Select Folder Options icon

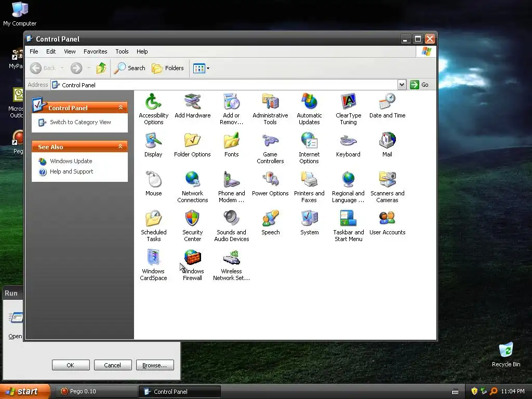(192, 140)
